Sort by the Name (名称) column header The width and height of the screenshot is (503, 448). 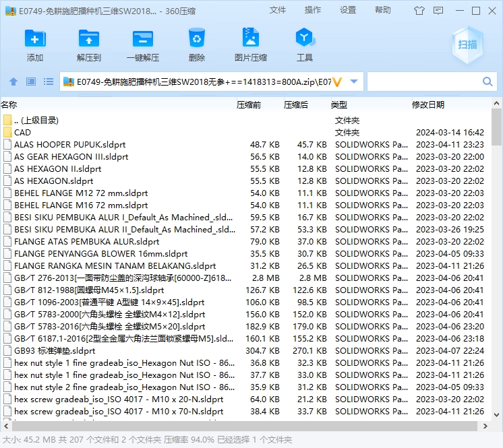pos(9,104)
